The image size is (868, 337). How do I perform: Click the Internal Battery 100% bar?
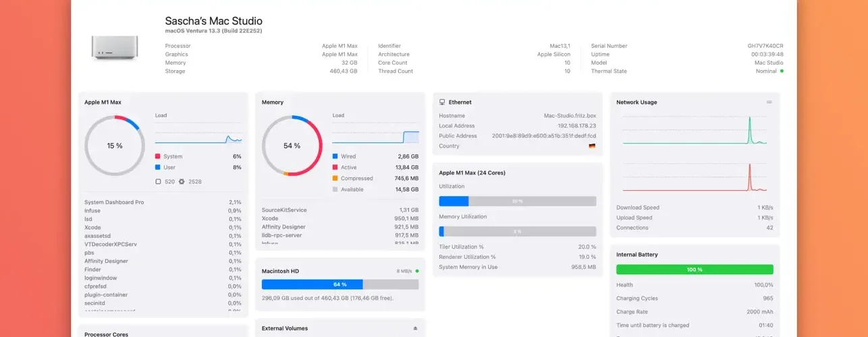pyautogui.click(x=695, y=270)
